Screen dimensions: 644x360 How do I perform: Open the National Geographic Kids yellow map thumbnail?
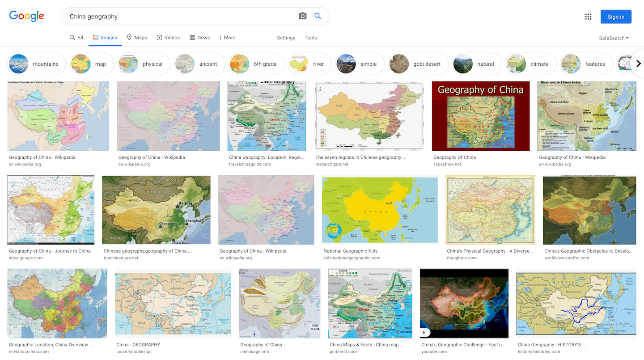point(380,210)
